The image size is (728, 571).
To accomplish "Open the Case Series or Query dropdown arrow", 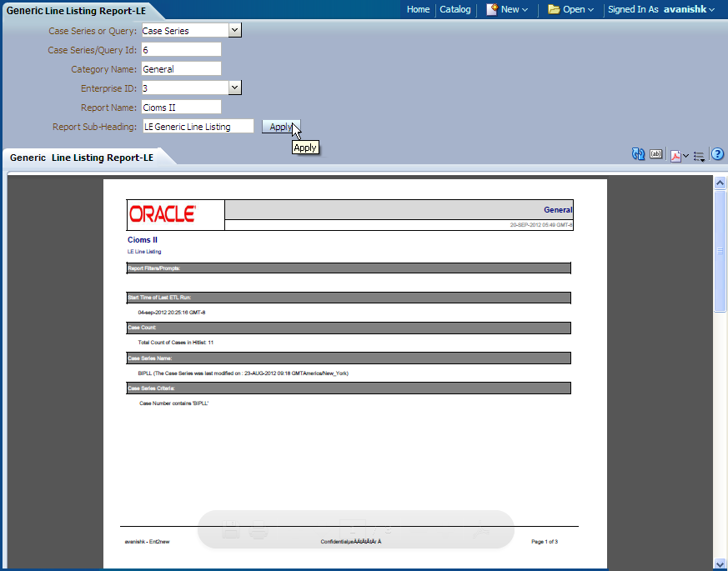I will pos(235,30).
